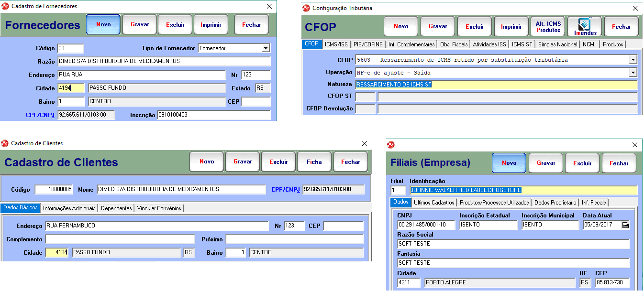The image size is (644, 291).
Task: Click Fechar in Cadastro de Clientes
Action: click(350, 162)
